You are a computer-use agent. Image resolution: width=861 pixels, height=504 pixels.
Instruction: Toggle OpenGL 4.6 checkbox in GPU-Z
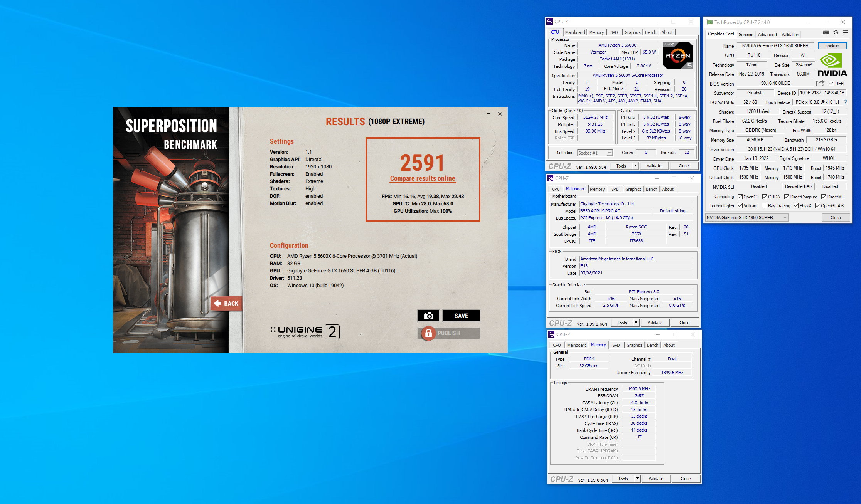pyautogui.click(x=817, y=206)
